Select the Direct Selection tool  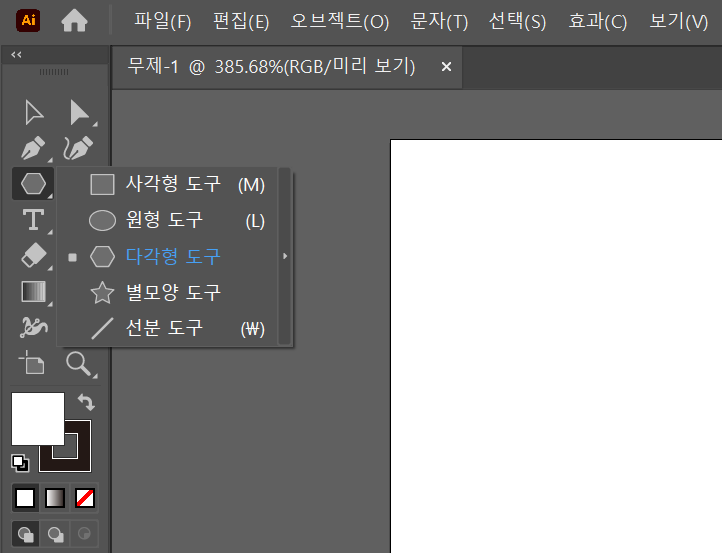79,112
